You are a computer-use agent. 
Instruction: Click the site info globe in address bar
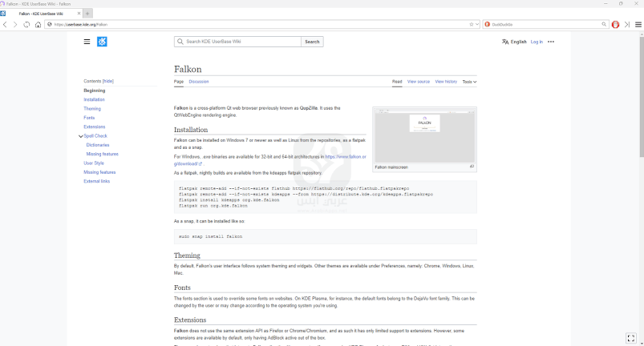pyautogui.click(x=50, y=25)
